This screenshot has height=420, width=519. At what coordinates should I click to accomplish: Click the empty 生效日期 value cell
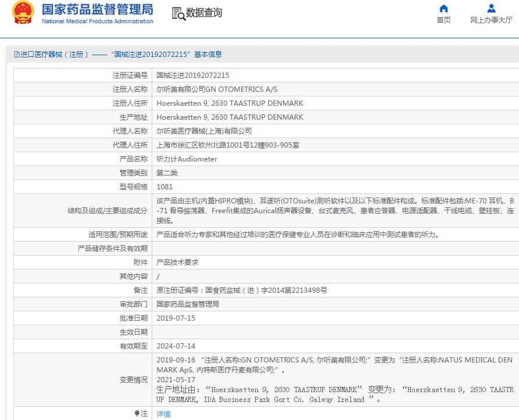click(335, 332)
